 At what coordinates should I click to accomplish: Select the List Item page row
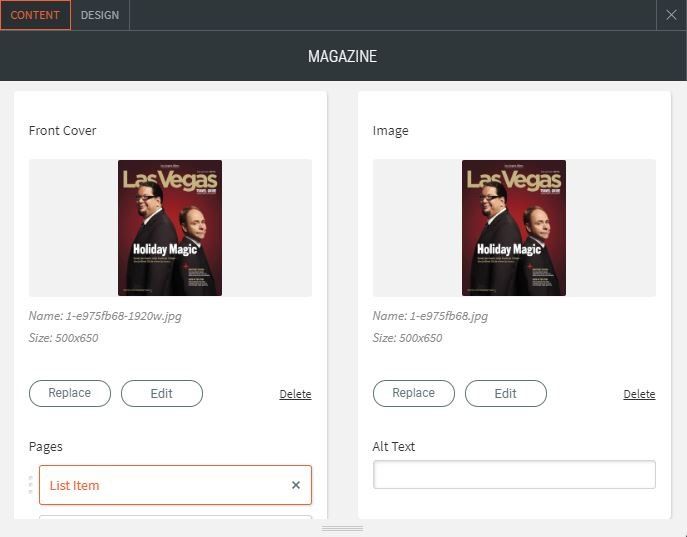coord(175,485)
